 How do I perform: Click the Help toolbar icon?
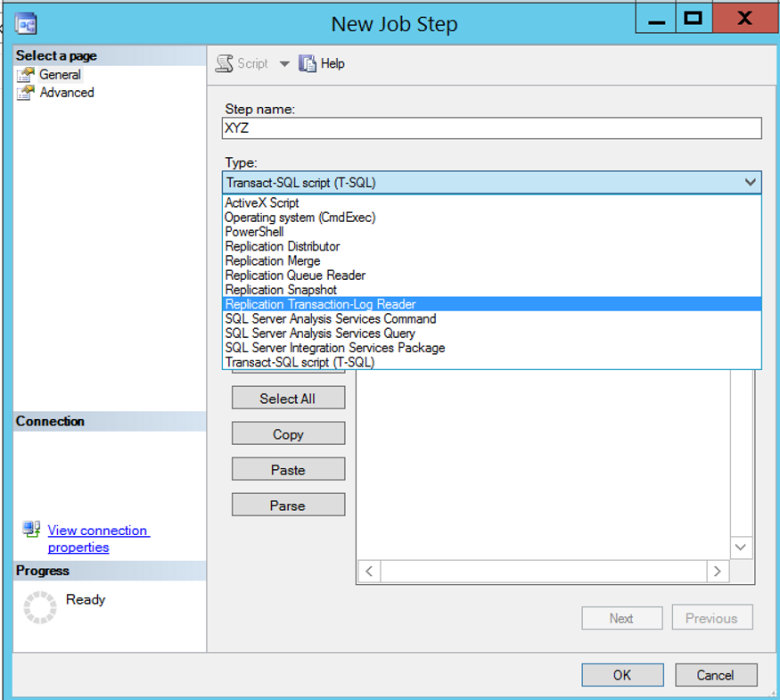pyautogui.click(x=308, y=63)
